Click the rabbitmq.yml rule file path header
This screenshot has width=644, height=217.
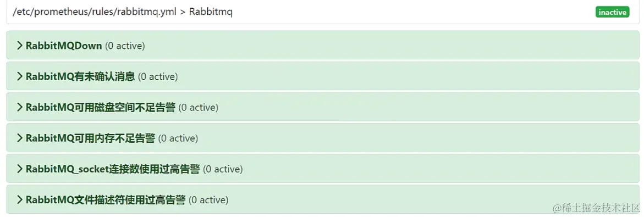click(123, 12)
